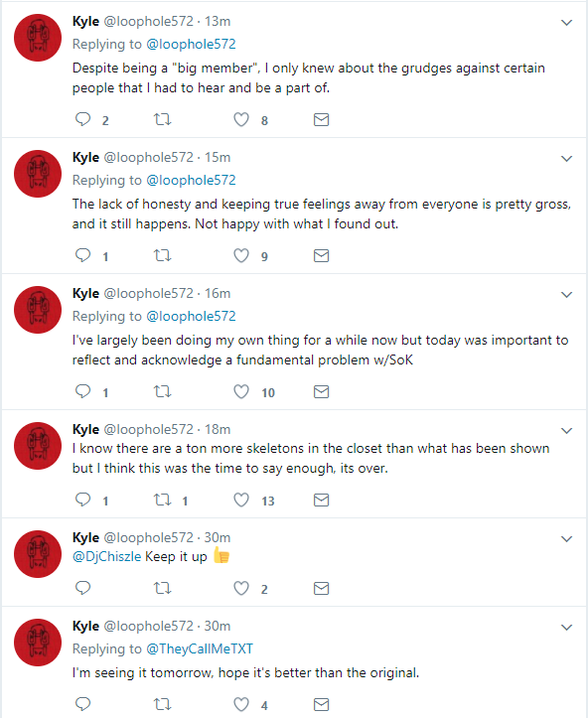Share the 13m tweet via Direct Message
The height and width of the screenshot is (718, 588).
coord(322,119)
